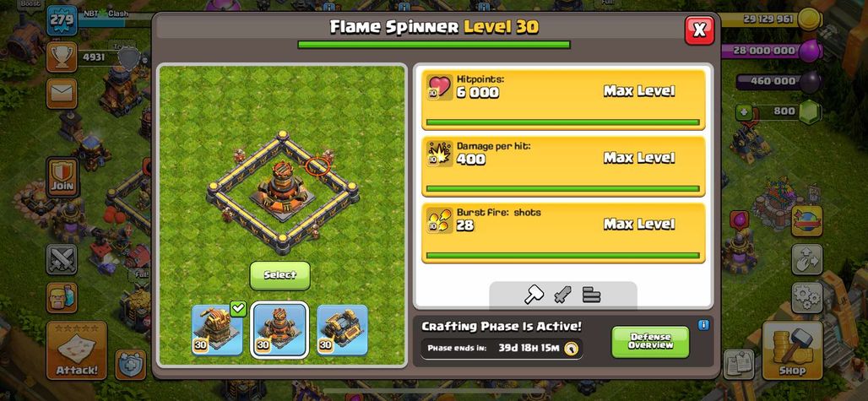Image resolution: width=868 pixels, height=401 pixels.
Task: Open the hammer stats tab
Action: [534, 295]
